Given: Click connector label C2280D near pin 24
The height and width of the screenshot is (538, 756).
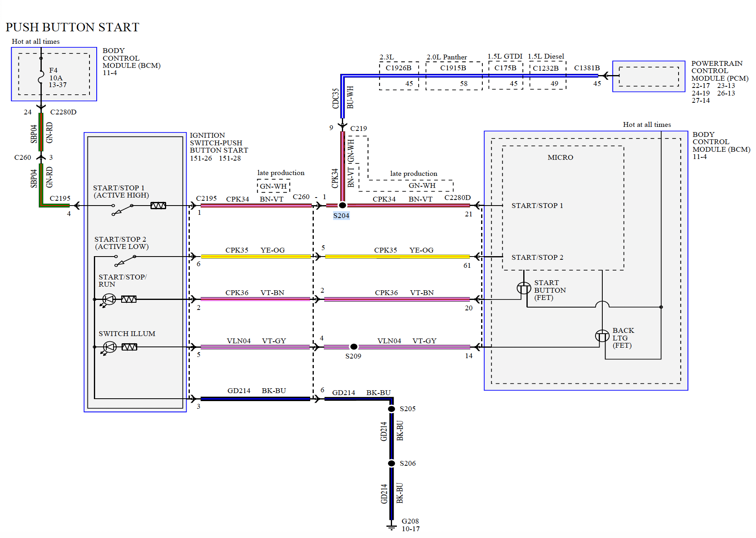Looking at the screenshot, I should tap(63, 112).
